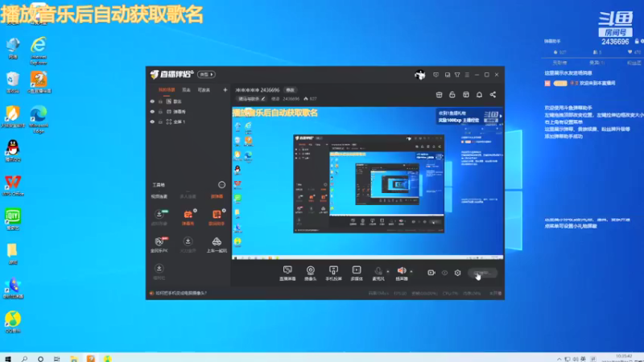Open the orange interactive tool on right
644x362 pixels.
point(217,217)
